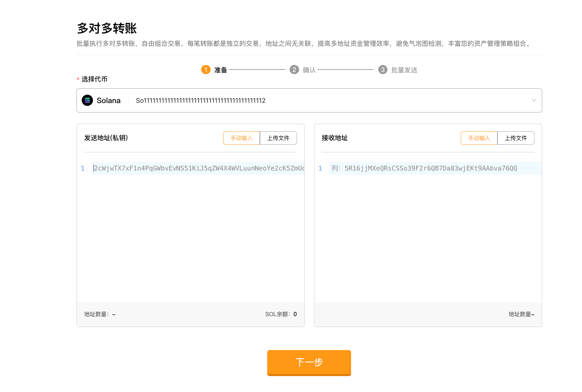This screenshot has height=392, width=582.
Task: Click the 准备 step label
Action: [x=220, y=70]
